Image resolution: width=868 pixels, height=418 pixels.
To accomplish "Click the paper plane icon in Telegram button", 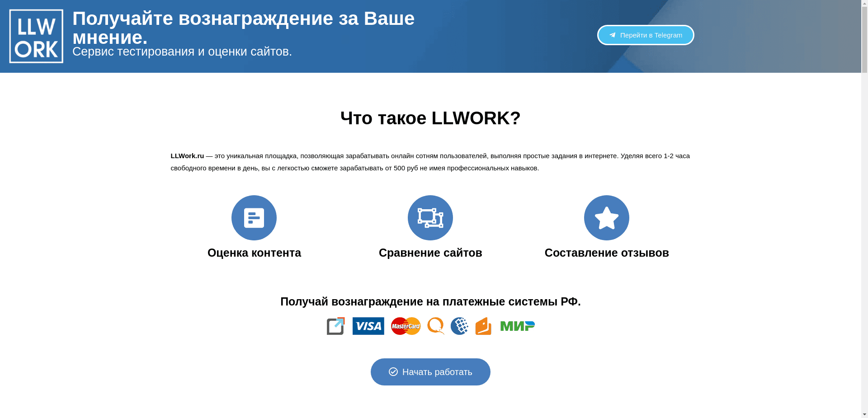I will [x=613, y=35].
